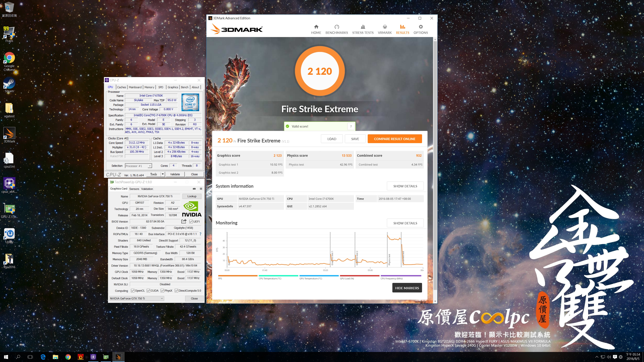Viewport: 644px width, 362px height.
Task: Toggle the UEFI checkbox in GPU-Z
Action: pos(191,222)
